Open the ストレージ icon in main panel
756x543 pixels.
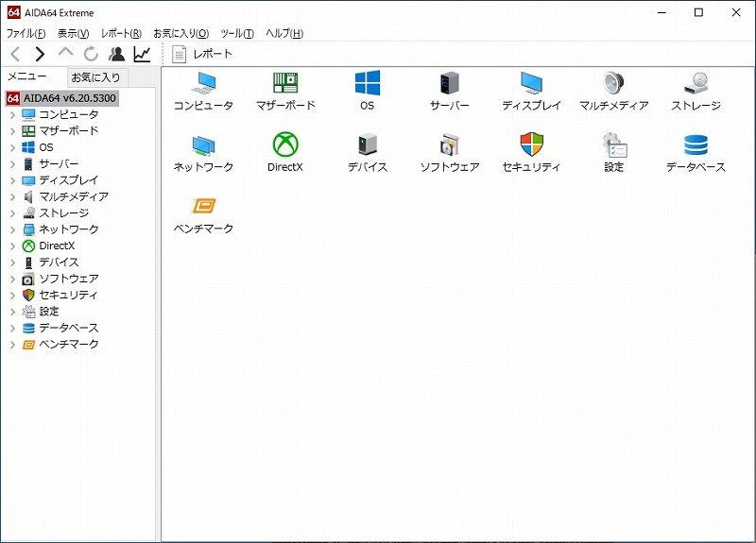click(696, 84)
